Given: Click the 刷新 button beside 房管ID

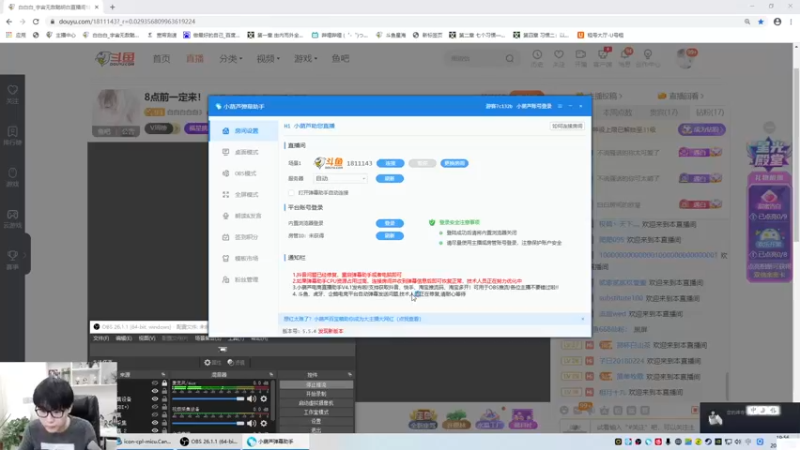Looking at the screenshot, I should tap(390, 236).
